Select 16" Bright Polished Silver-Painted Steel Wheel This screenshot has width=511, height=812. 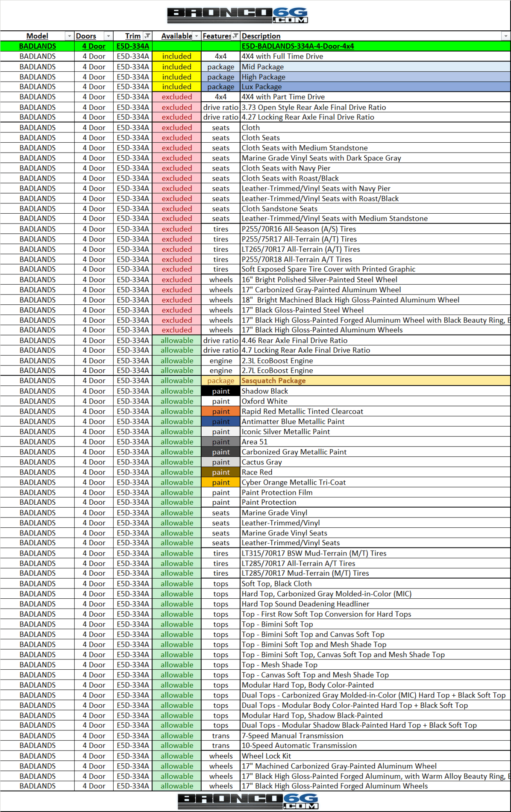[x=376, y=279]
